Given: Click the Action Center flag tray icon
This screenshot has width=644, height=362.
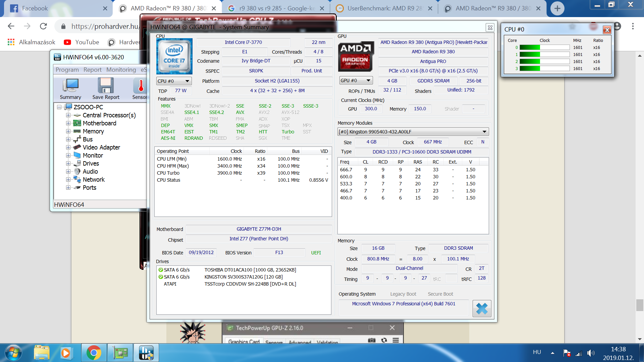Looking at the screenshot, I should tap(567, 353).
